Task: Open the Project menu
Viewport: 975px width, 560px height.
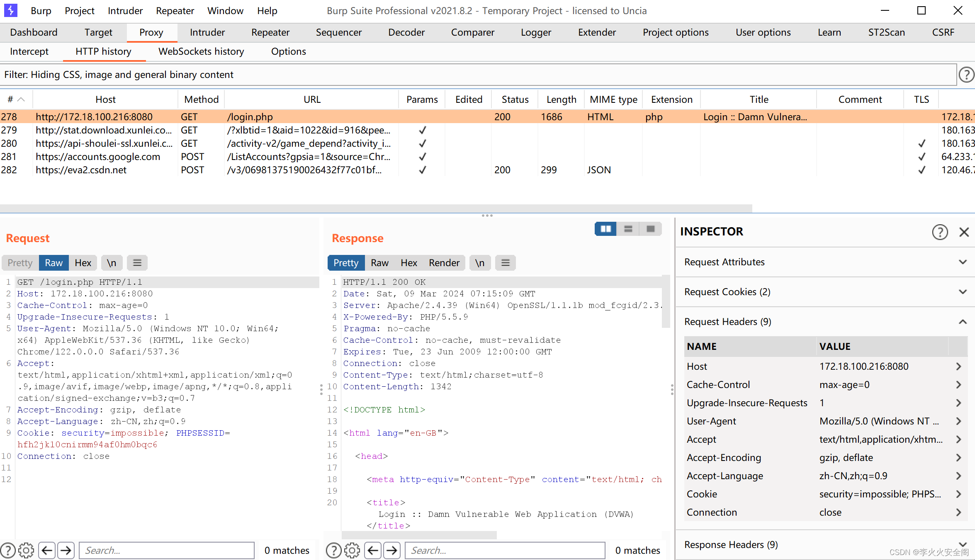Action: 79,11
